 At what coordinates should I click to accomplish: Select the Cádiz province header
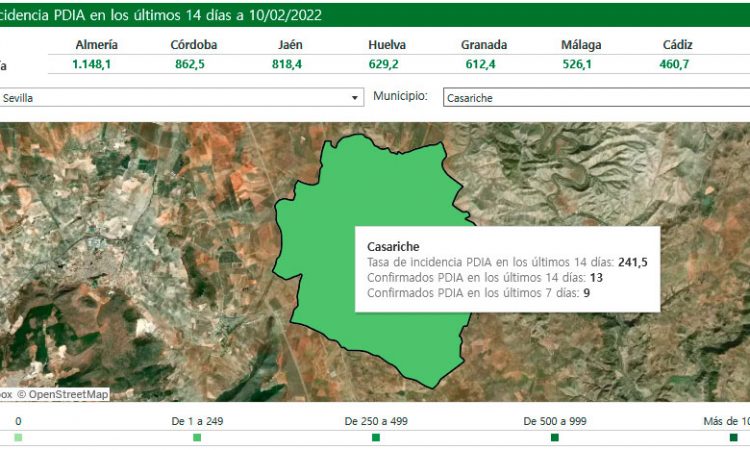click(677, 45)
